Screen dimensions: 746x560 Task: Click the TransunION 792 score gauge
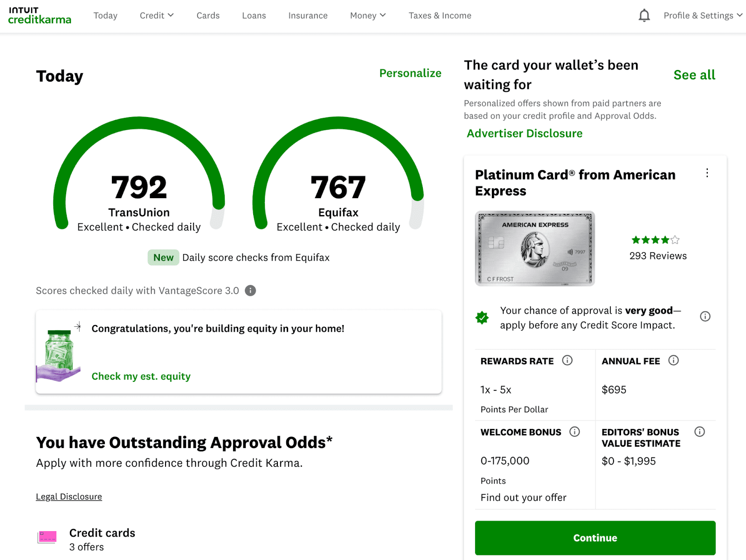139,187
